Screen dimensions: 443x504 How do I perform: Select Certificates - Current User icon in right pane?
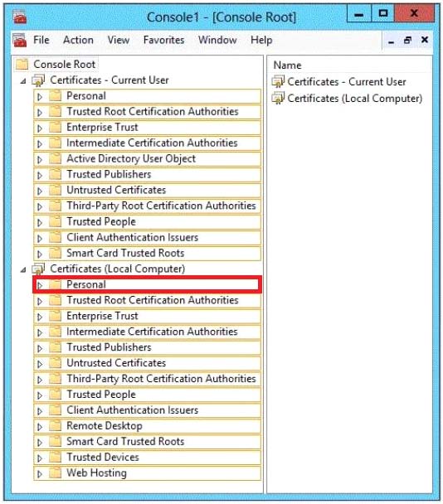[x=278, y=81]
